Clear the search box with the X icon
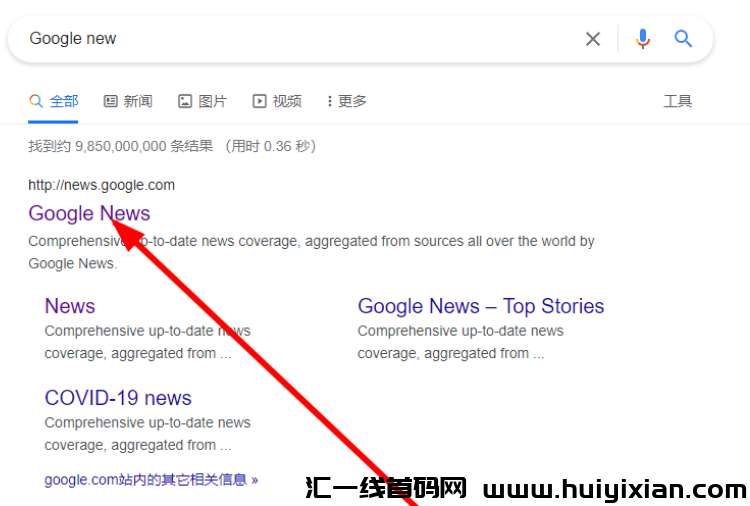Viewport: 750px width, 506px height. (593, 39)
